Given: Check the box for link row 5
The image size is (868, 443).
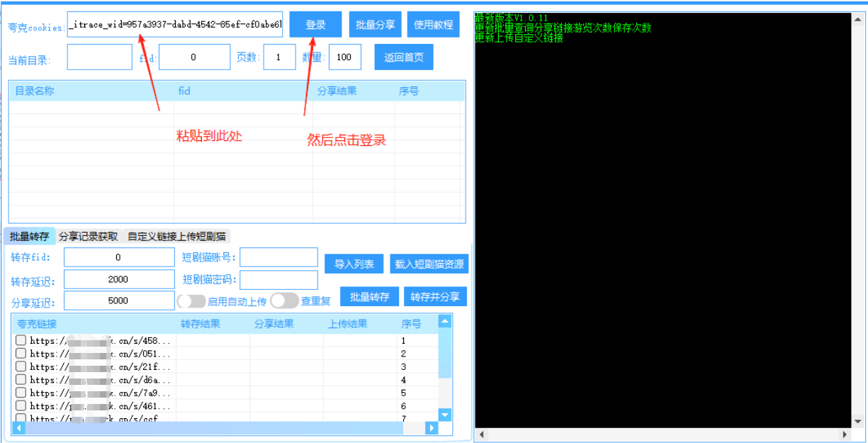Looking at the screenshot, I should click(21, 392).
